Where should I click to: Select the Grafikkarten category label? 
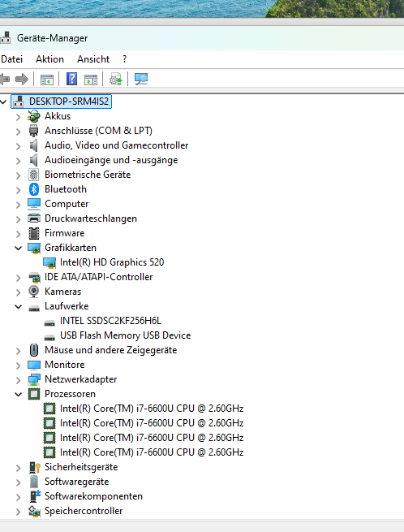coord(70,248)
